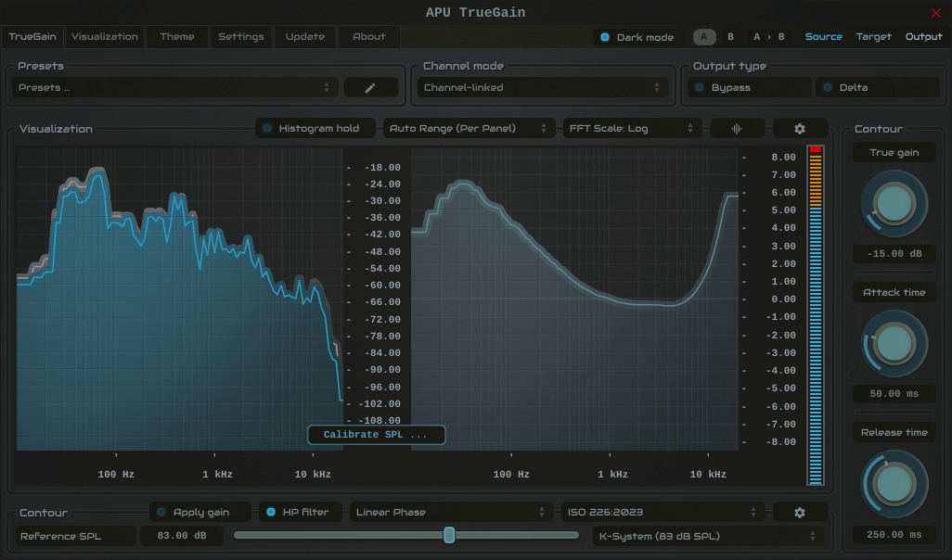Click the A › B copy button
This screenshot has height=560, width=952.
(768, 37)
